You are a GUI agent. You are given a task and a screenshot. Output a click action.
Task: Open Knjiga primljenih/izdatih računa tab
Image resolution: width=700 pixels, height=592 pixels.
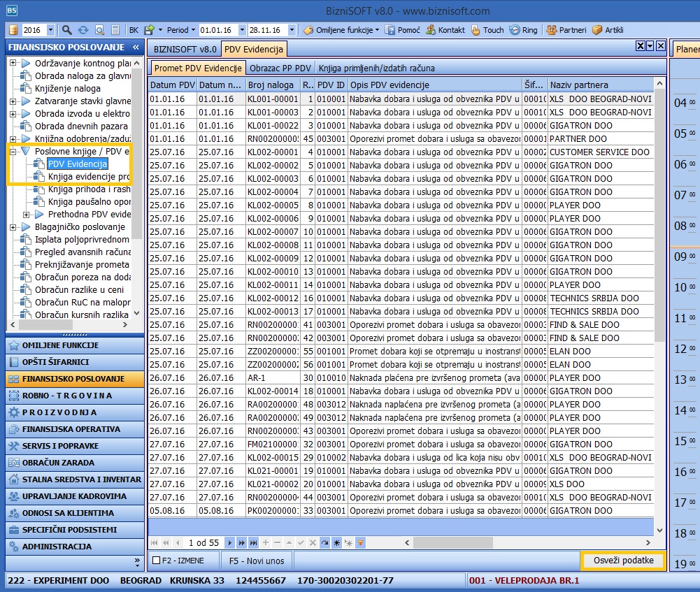coord(376,68)
